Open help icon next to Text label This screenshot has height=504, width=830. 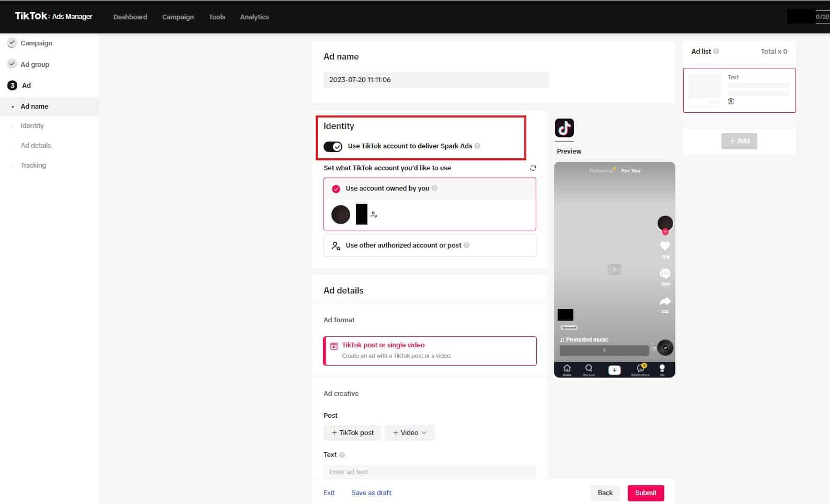342,455
